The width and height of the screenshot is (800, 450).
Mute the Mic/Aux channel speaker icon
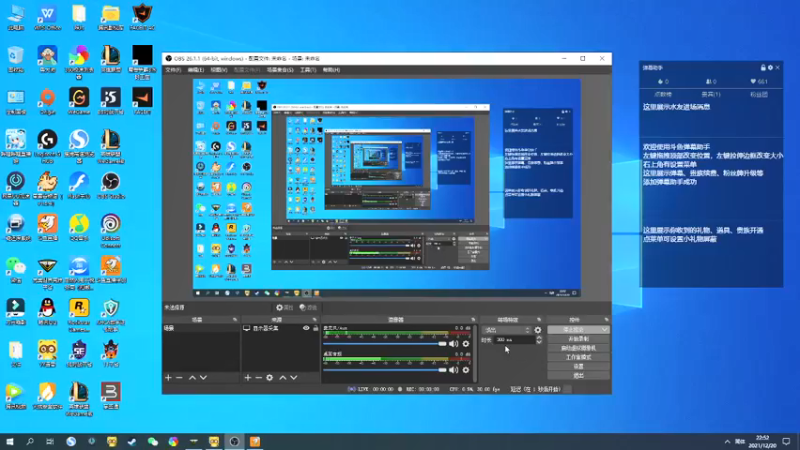pyautogui.click(x=454, y=344)
